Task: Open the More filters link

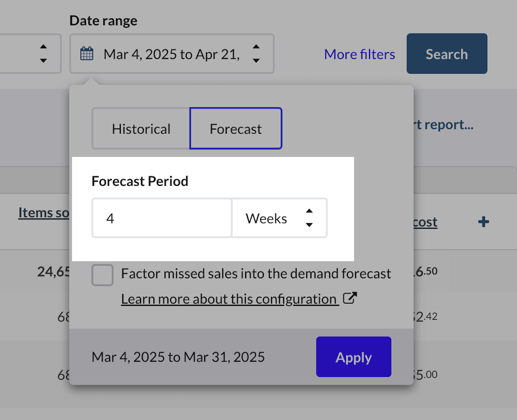Action: pos(359,54)
